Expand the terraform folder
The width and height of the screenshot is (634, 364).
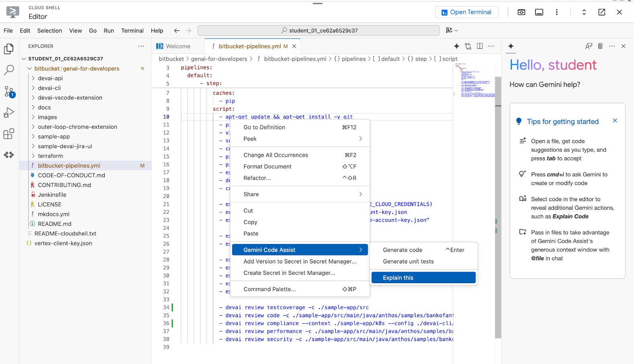[50, 156]
